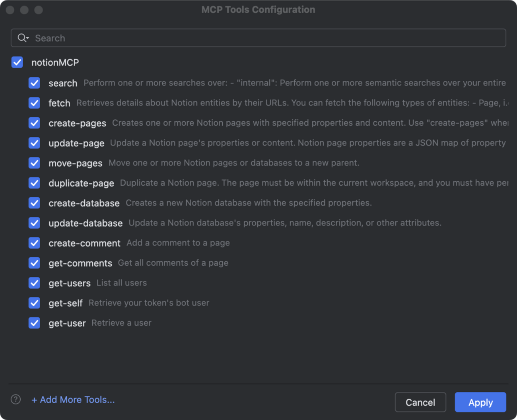Close the MCP Tools Configuration window
The height and width of the screenshot is (420, 517).
pos(10,10)
